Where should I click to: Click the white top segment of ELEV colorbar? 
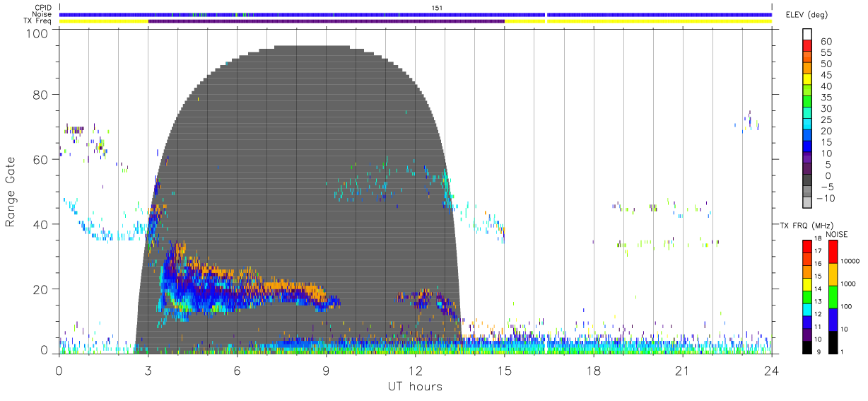[x=807, y=34]
